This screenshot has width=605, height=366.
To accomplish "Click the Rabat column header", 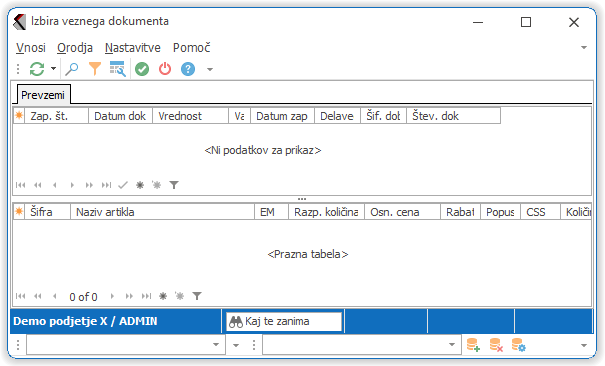I will [x=461, y=212].
